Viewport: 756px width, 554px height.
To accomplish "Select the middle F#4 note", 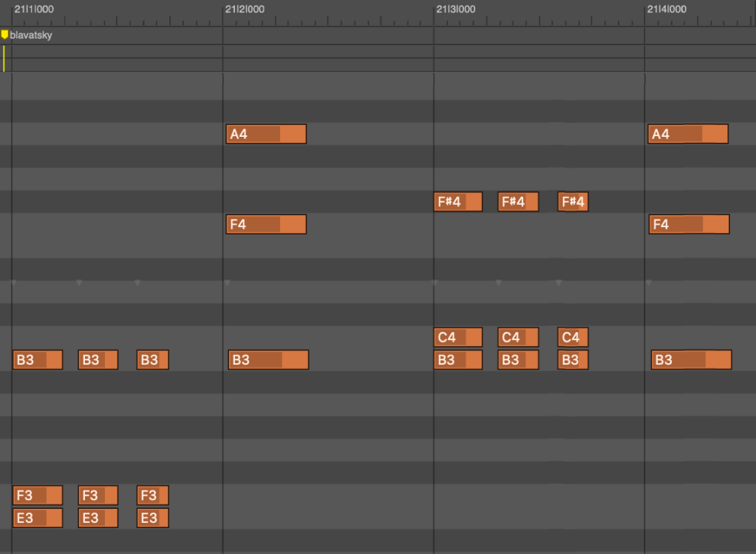I will point(518,201).
